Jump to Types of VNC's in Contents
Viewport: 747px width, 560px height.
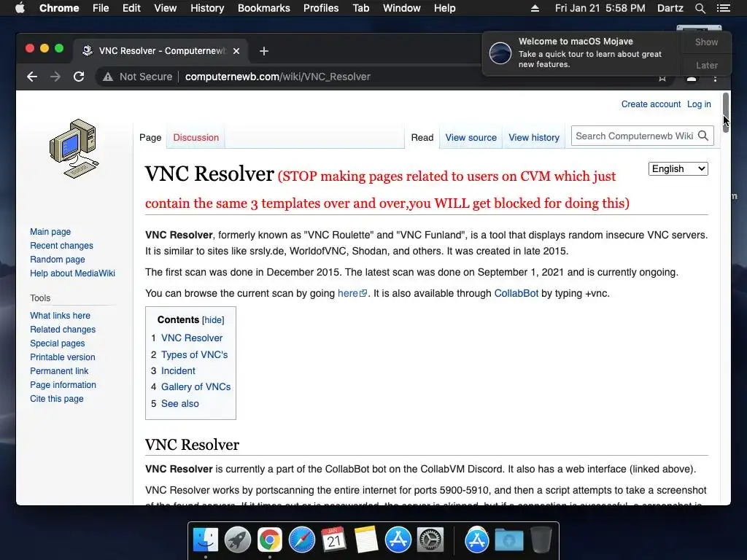pyautogui.click(x=194, y=355)
